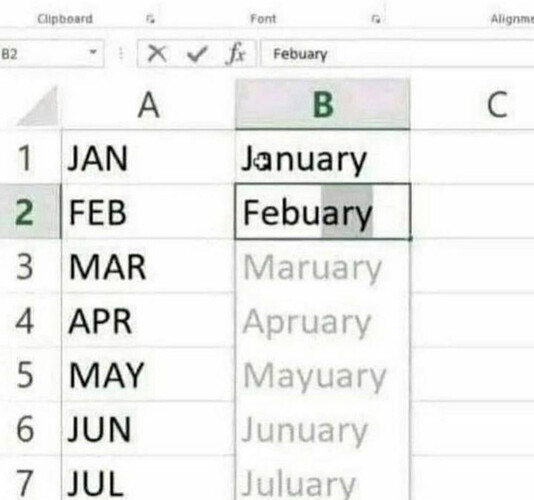Click cell B3 showing Maruary suggestion
Image resolution: width=534 pixels, height=500 pixels.
tap(323, 266)
